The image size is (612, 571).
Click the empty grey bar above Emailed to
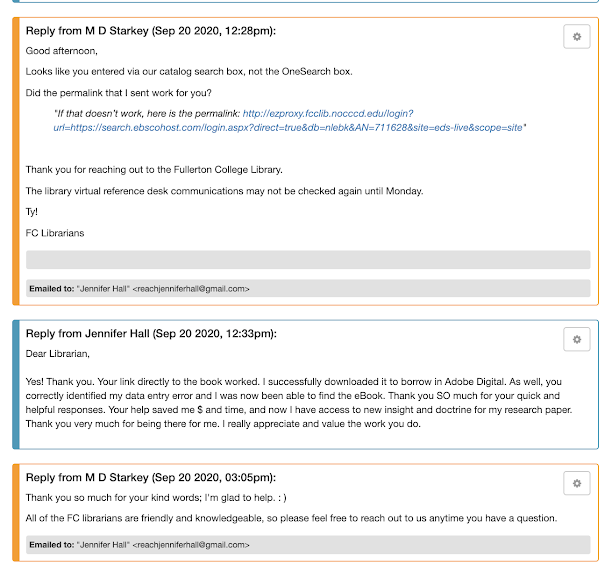308,260
